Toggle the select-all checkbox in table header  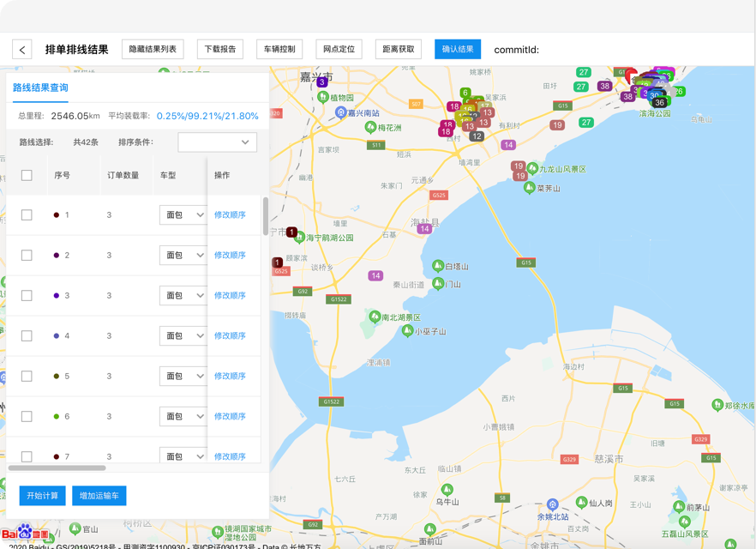27,175
